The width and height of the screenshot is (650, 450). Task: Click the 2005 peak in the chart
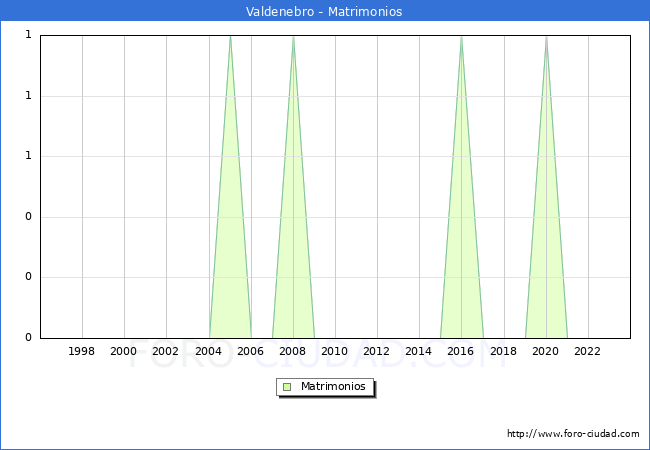coord(230,37)
